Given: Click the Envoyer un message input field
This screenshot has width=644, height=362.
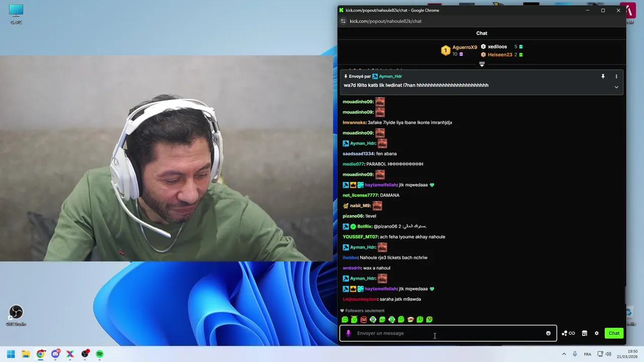Looking at the screenshot, I should 448,333.
